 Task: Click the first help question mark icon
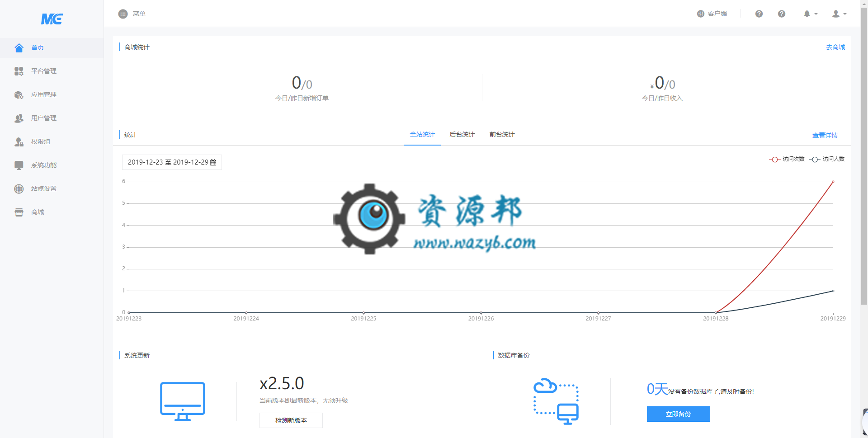pyautogui.click(x=759, y=14)
